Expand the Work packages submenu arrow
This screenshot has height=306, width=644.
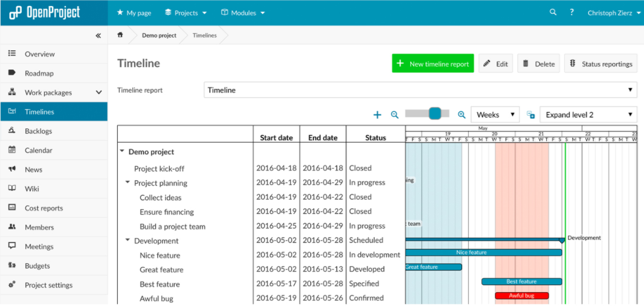point(98,93)
